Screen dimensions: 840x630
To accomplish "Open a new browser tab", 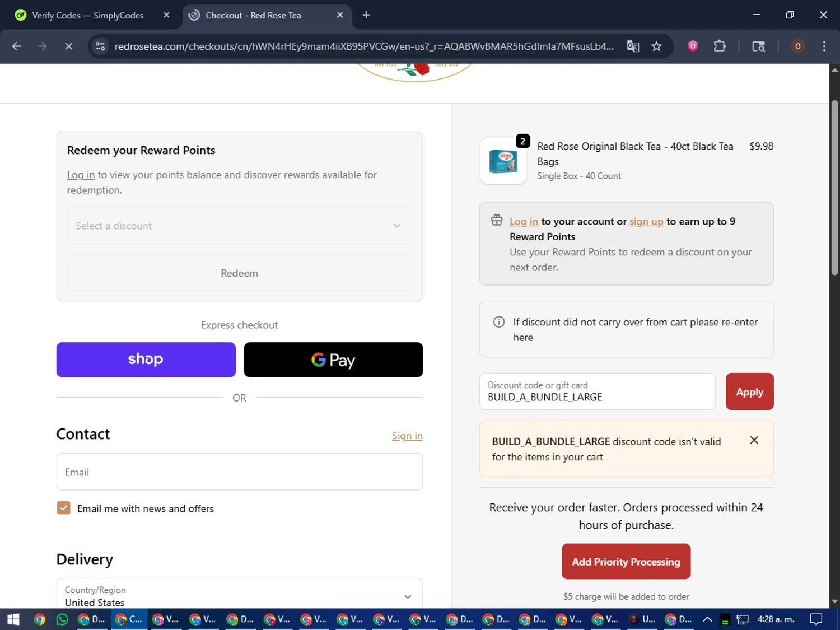I will [366, 15].
